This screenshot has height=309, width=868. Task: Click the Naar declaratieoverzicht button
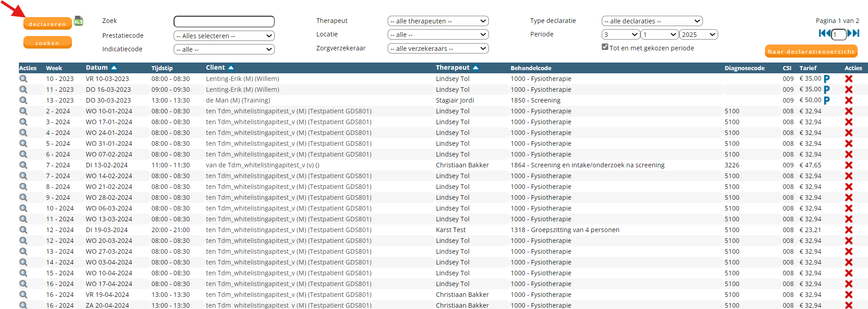coord(811,52)
